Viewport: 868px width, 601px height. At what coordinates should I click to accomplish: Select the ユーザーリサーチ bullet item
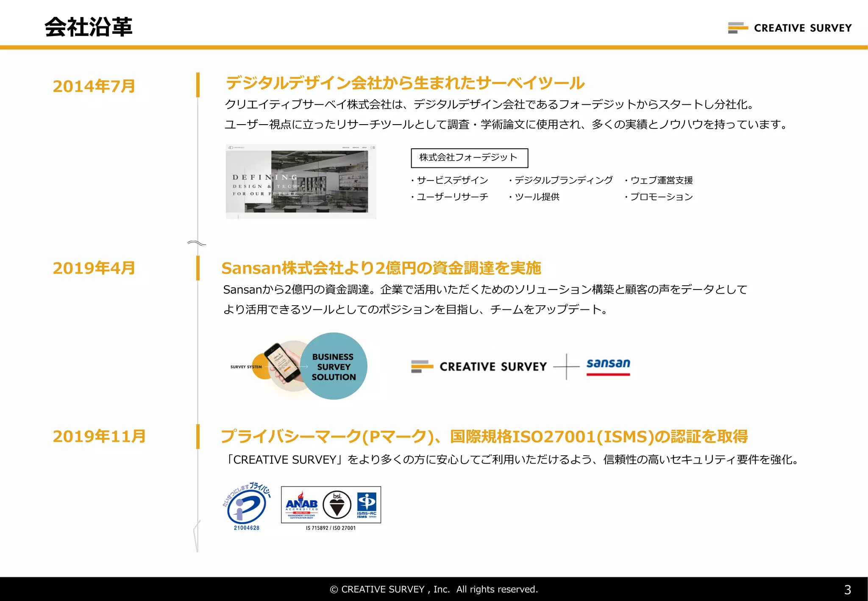[x=450, y=197]
